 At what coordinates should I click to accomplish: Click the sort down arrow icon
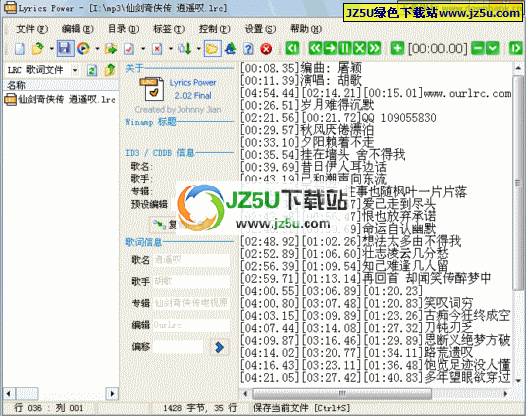[x=185, y=49]
